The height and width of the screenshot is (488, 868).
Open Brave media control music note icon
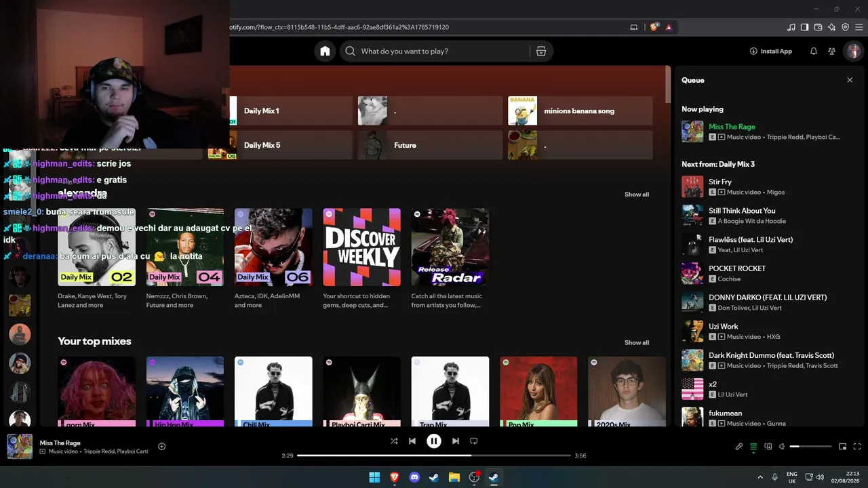pyautogui.click(x=791, y=27)
